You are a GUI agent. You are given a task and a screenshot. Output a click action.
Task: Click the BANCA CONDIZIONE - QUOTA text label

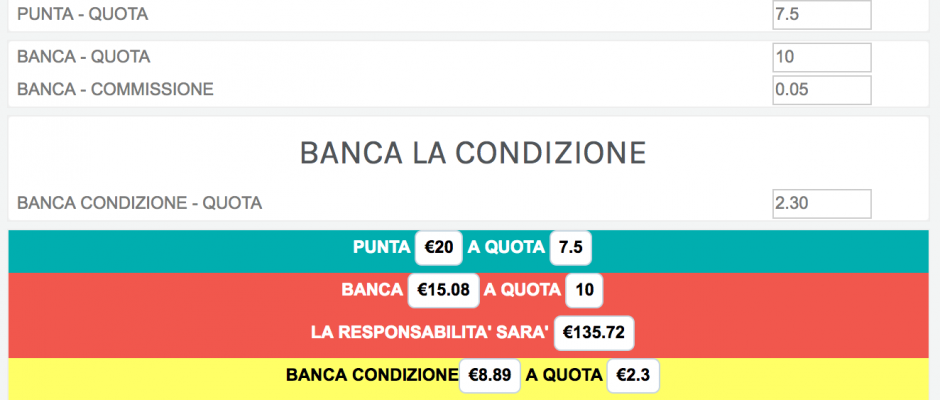[x=139, y=203]
